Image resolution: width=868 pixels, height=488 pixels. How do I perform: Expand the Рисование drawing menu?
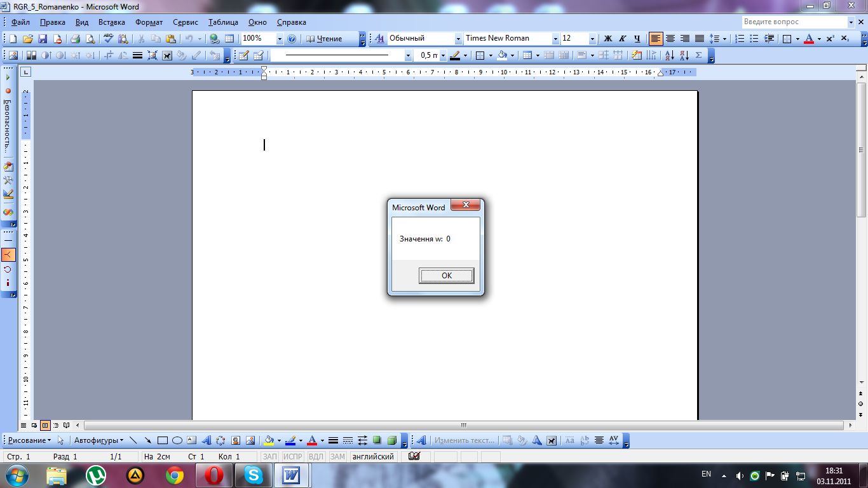[29, 440]
